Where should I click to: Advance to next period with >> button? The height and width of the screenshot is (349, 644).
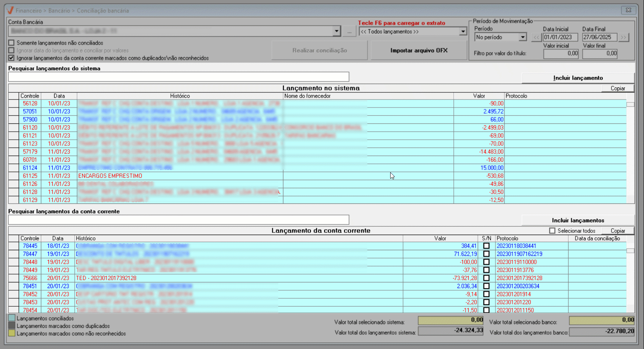coord(624,37)
